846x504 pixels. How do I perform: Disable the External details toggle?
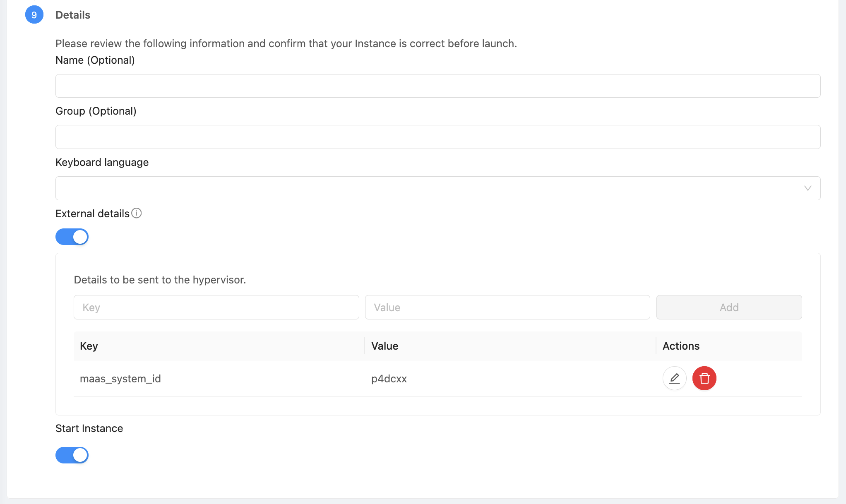pos(72,237)
